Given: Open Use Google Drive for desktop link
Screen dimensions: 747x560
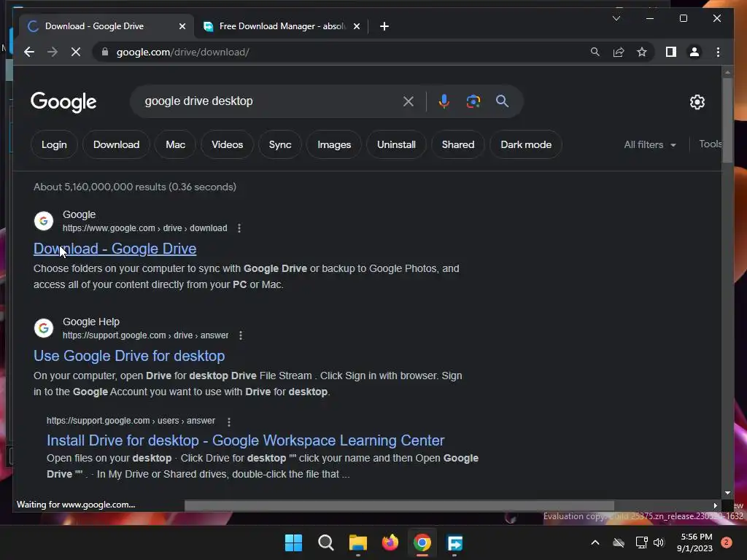Looking at the screenshot, I should pyautogui.click(x=129, y=356).
